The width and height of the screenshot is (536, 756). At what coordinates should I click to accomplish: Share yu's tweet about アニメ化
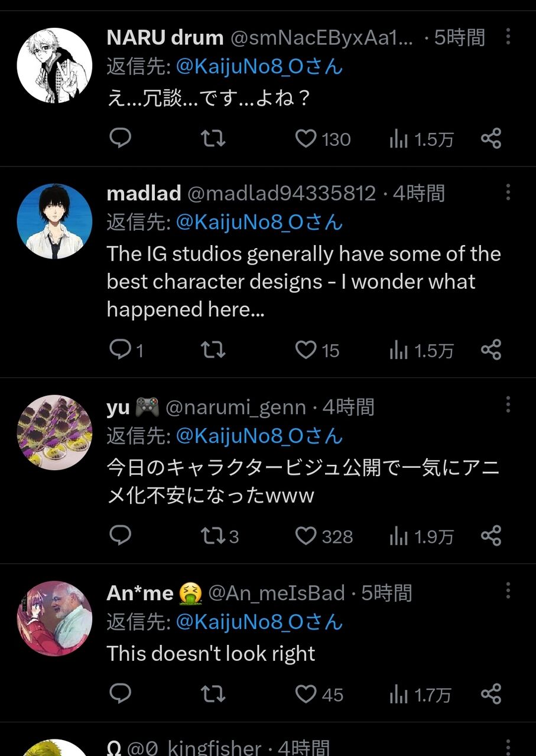[x=491, y=535]
